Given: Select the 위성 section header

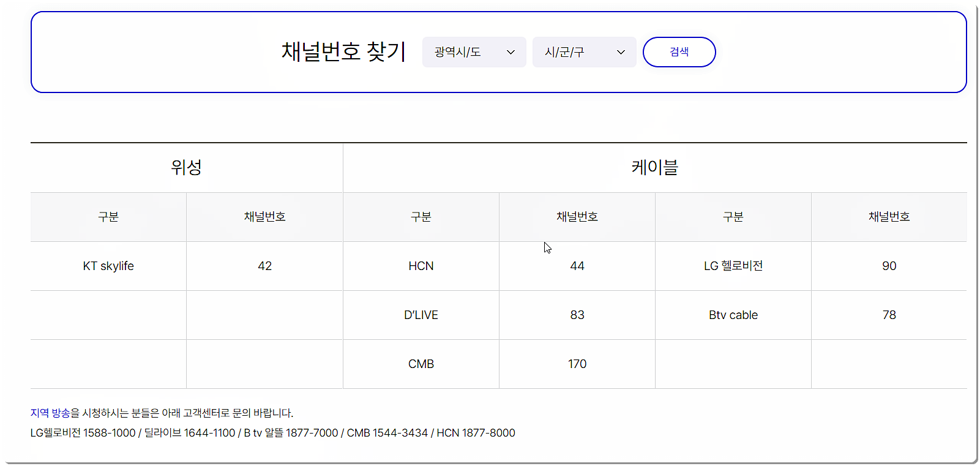Looking at the screenshot, I should tap(187, 167).
